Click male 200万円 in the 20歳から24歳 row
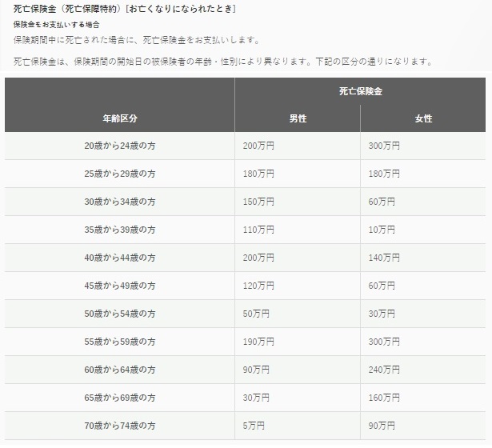The width and height of the screenshot is (492, 448). pyautogui.click(x=258, y=146)
